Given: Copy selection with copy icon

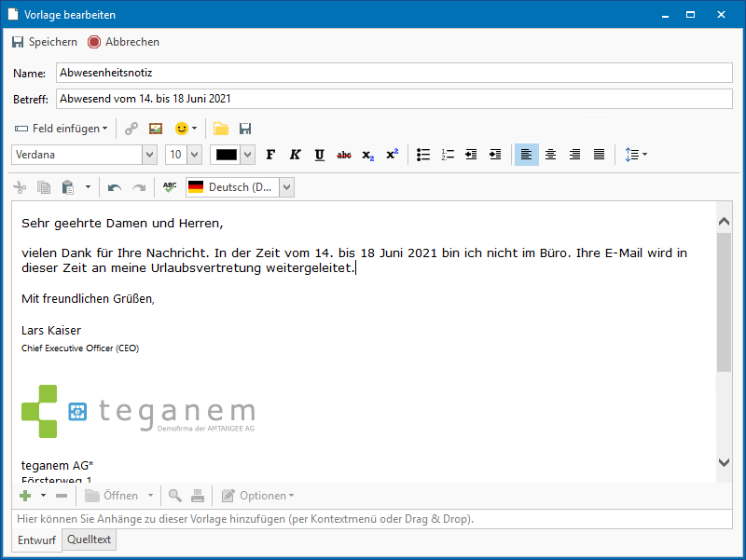Looking at the screenshot, I should tap(44, 187).
